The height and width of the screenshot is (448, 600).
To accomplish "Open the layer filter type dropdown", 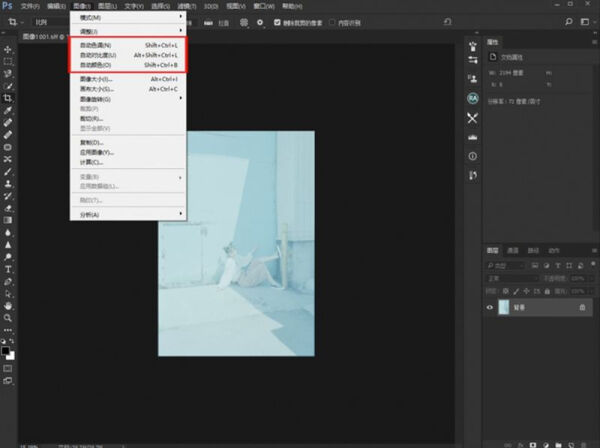I will click(x=506, y=266).
